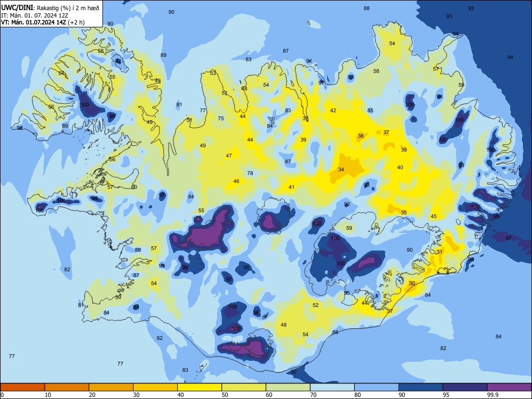Viewport: 532px width, 399px height.
Task: Select the '47' humidity value on map
Action: coord(229,155)
